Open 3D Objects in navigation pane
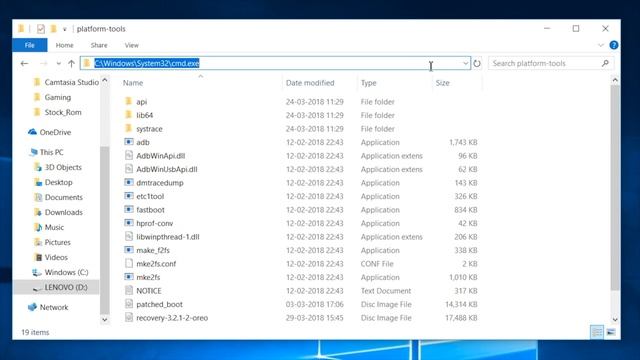Screen dimensions: 640x360 [x=63, y=167]
